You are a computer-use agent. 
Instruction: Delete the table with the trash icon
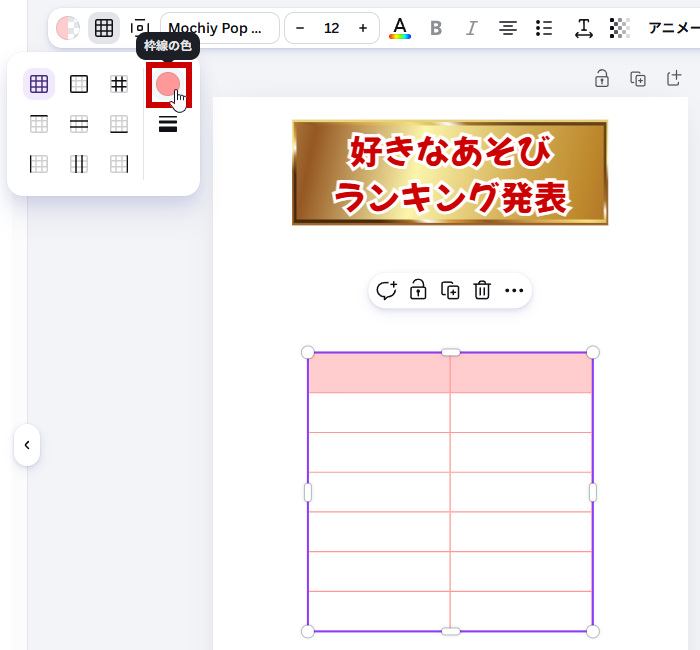click(x=482, y=290)
